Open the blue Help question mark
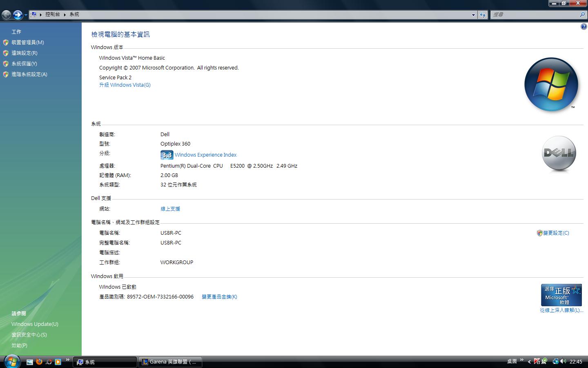The width and height of the screenshot is (588, 368). pos(584,27)
